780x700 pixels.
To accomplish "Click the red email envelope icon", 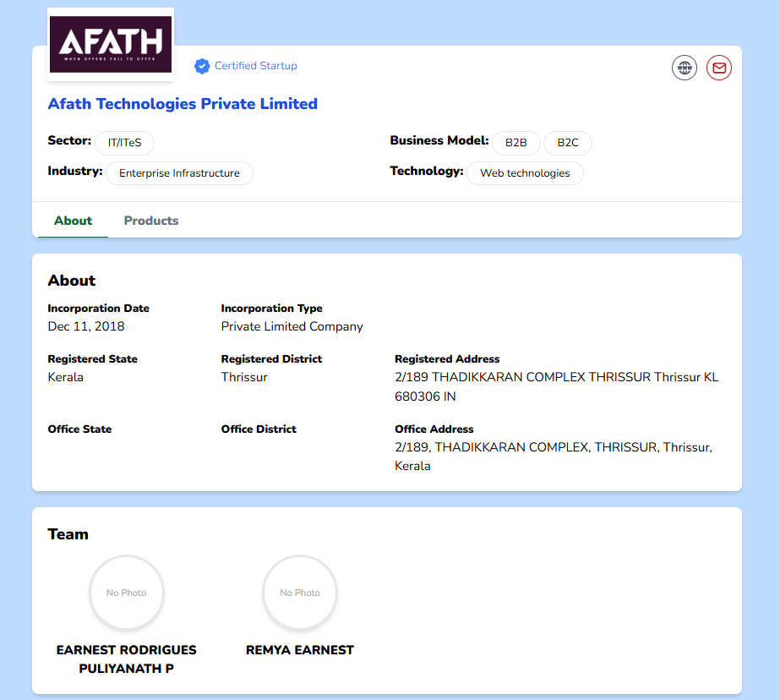I will tap(719, 68).
